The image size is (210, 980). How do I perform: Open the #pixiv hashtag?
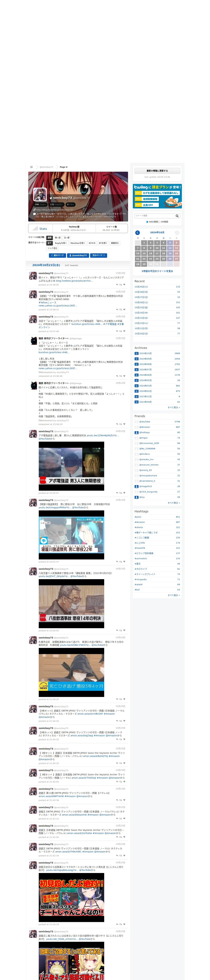(x=138, y=517)
